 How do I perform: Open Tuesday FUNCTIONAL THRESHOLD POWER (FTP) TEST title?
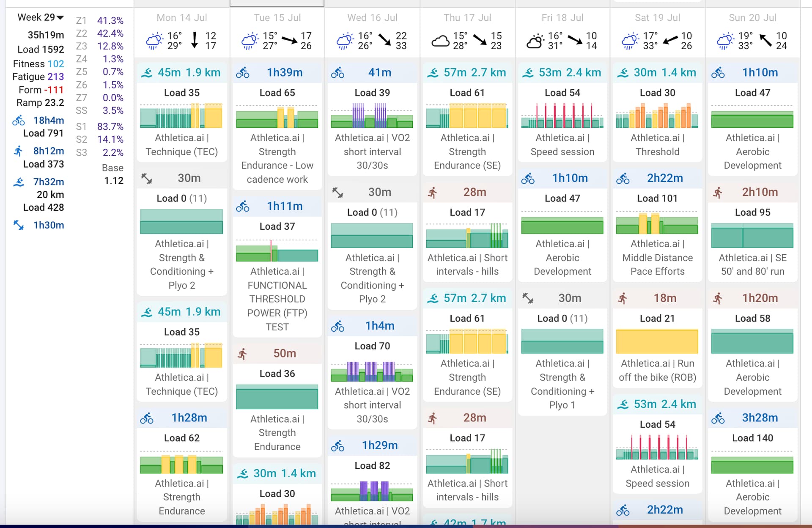(277, 299)
